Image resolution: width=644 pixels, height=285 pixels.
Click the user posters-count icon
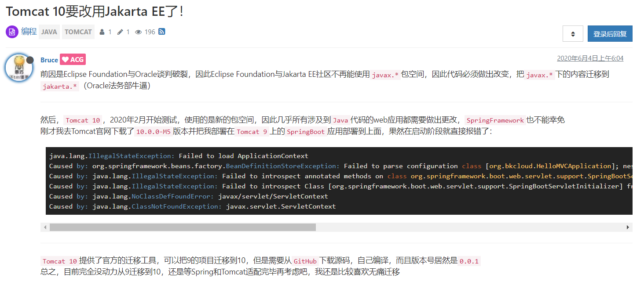point(102,32)
